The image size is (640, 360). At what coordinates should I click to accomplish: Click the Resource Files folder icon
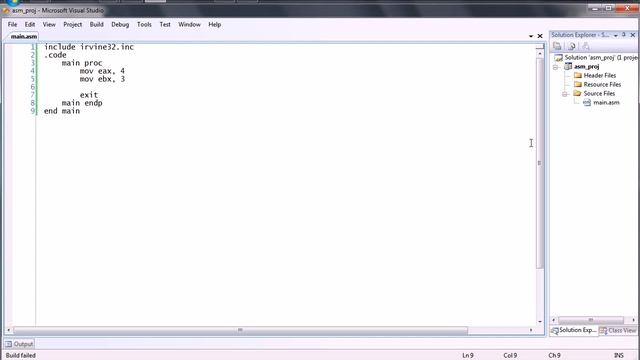pos(578,84)
